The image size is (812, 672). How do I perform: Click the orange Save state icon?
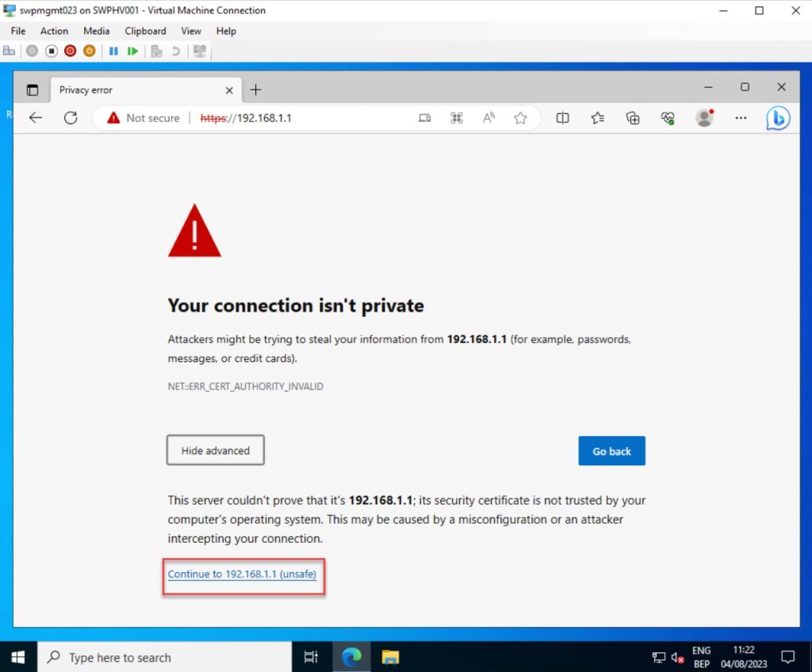tap(89, 51)
